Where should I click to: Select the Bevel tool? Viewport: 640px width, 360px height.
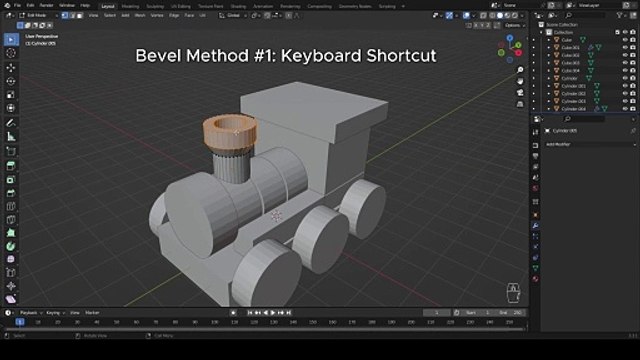[11, 193]
